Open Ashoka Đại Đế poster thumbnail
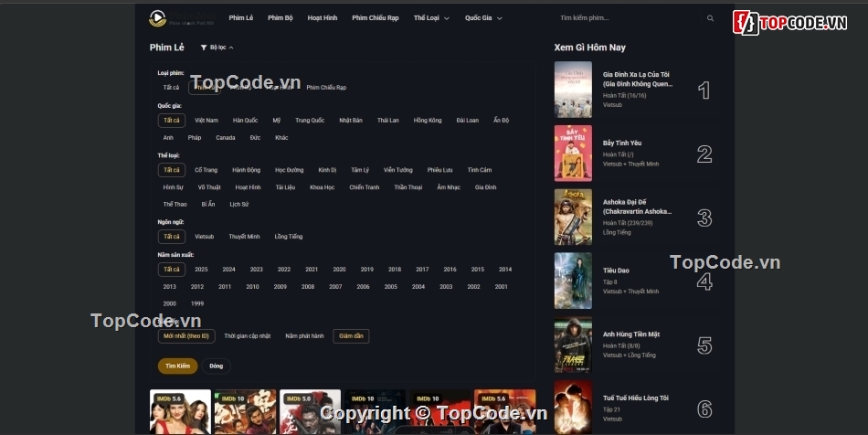Image resolution: width=868 pixels, height=435 pixels. click(573, 217)
